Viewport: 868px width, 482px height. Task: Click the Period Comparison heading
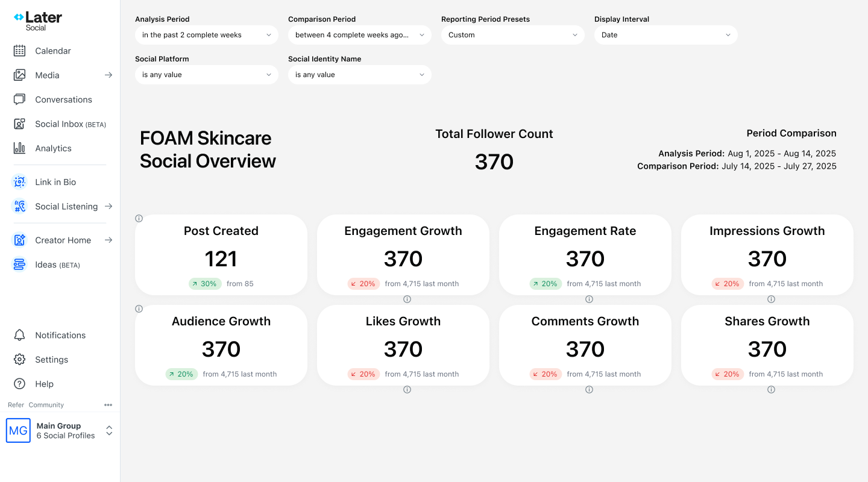click(791, 133)
